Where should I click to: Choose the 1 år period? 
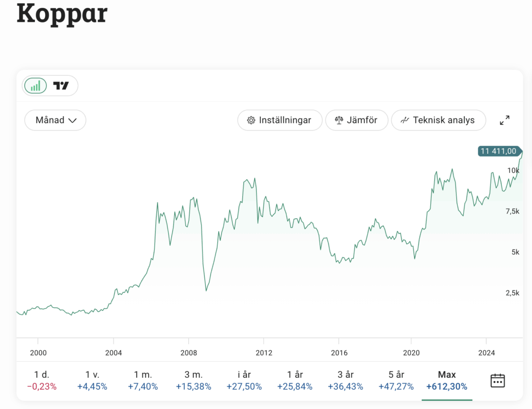click(295, 380)
